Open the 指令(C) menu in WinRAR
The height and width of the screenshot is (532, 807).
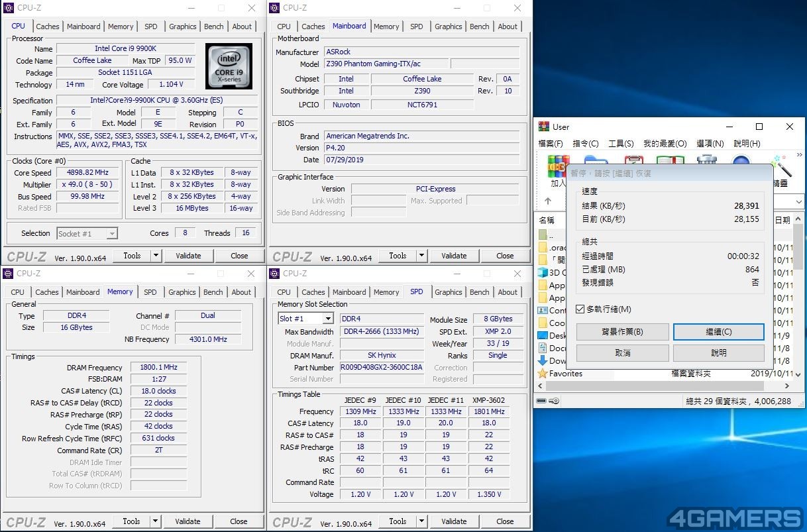click(586, 144)
